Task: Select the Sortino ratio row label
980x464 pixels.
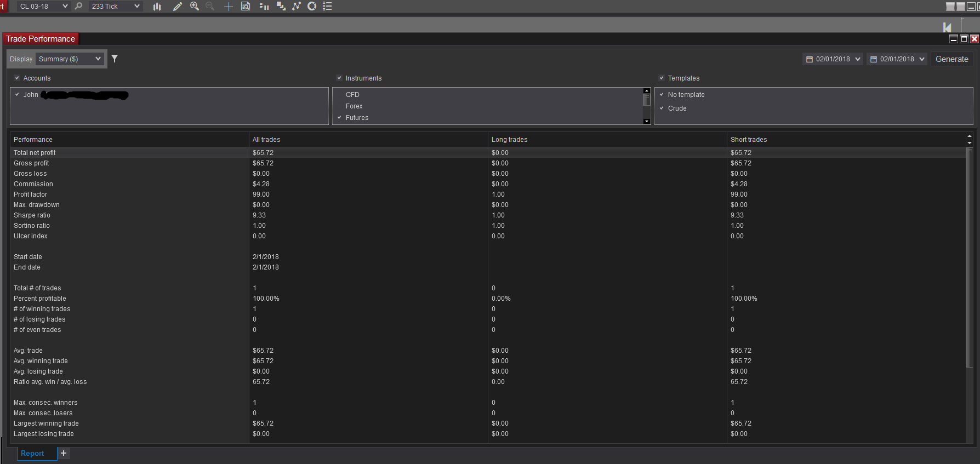Action: point(32,226)
